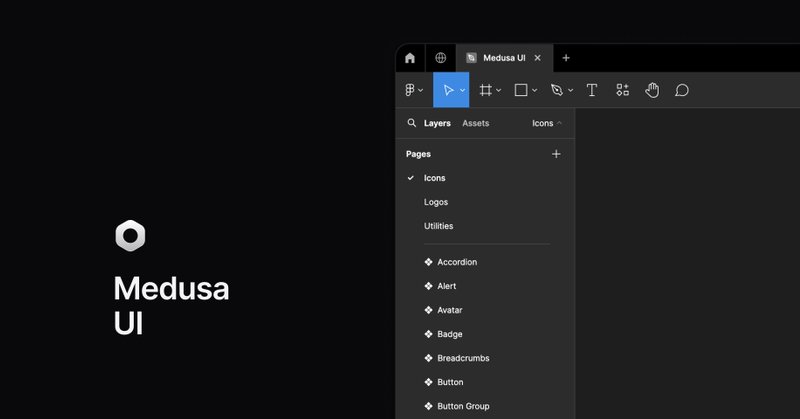Open the Community globe tab

pyautogui.click(x=440, y=58)
